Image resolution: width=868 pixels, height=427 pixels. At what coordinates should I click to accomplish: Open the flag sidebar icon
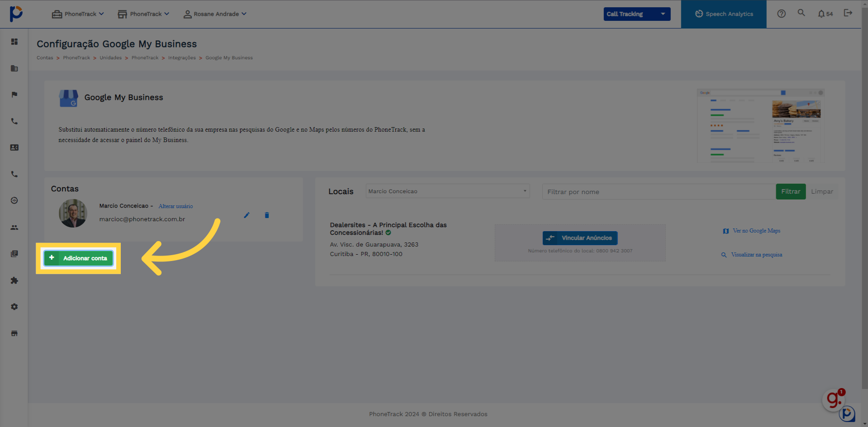tap(14, 95)
